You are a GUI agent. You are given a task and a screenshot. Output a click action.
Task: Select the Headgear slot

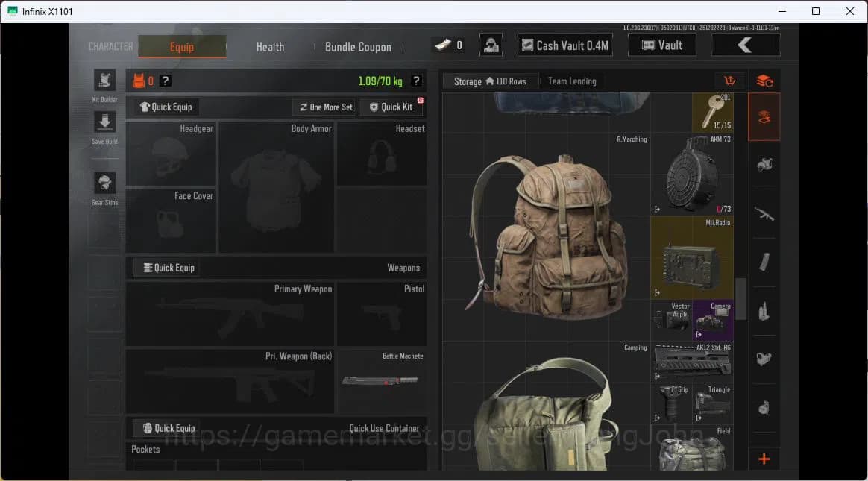point(171,154)
